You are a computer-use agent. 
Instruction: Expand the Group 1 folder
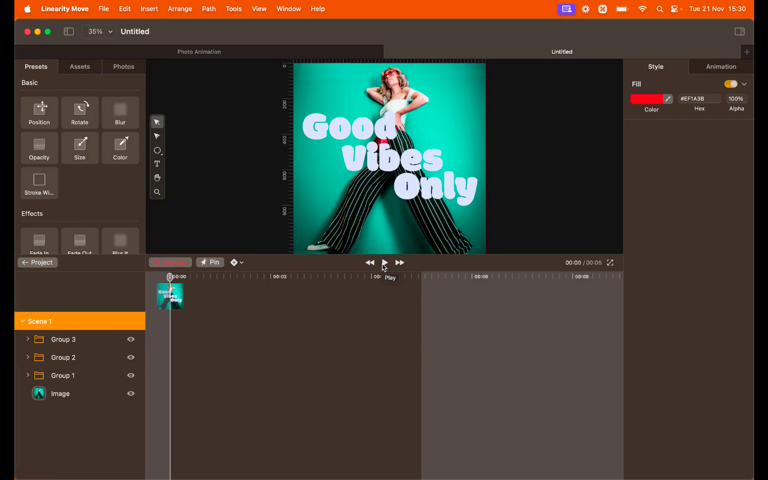tap(27, 375)
